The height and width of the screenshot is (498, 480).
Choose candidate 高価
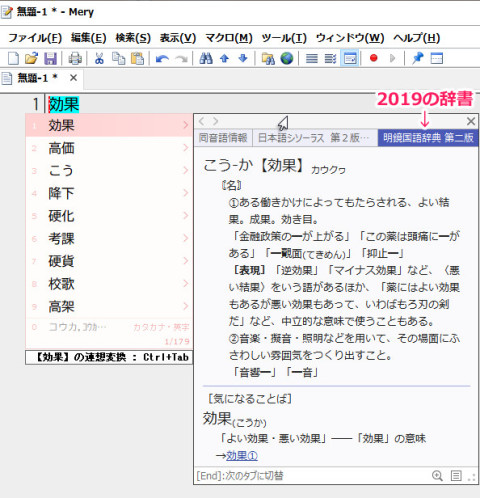(109, 148)
